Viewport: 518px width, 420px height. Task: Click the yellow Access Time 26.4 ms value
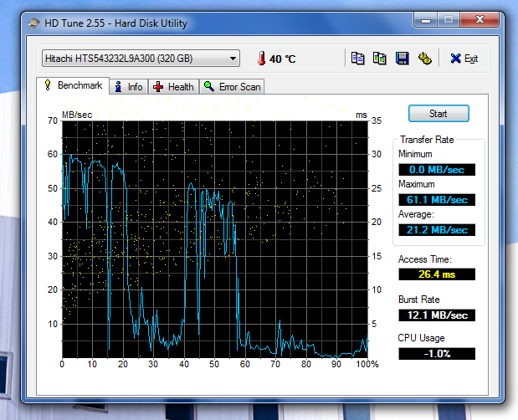437,274
